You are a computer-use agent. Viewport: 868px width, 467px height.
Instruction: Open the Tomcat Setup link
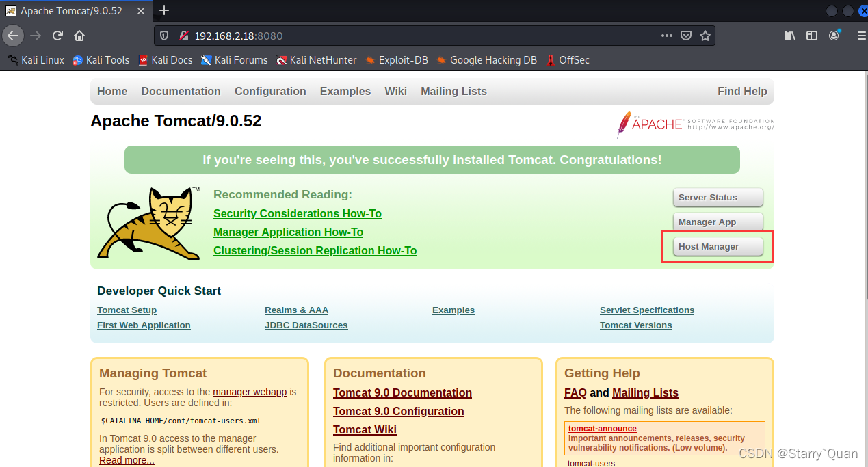127,310
